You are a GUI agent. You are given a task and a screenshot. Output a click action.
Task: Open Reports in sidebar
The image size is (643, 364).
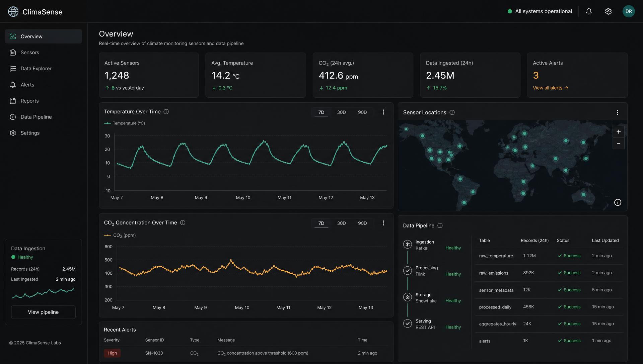[43, 101]
